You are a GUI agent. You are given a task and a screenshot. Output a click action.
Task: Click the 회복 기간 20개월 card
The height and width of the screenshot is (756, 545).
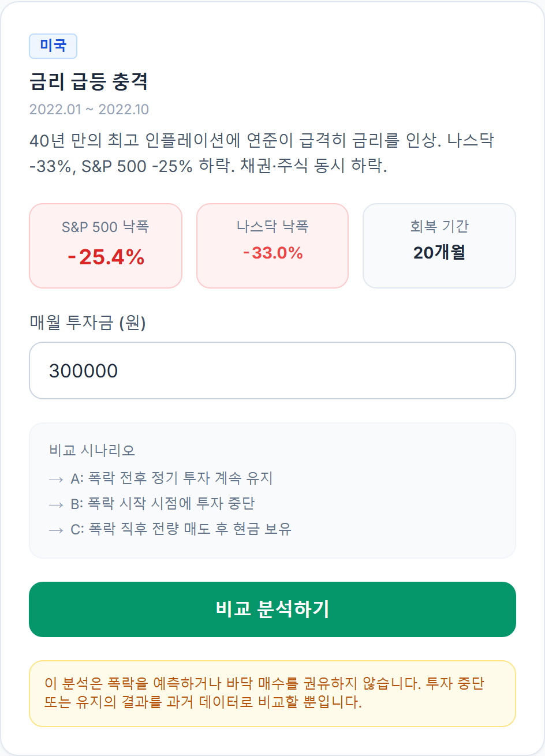tap(439, 245)
